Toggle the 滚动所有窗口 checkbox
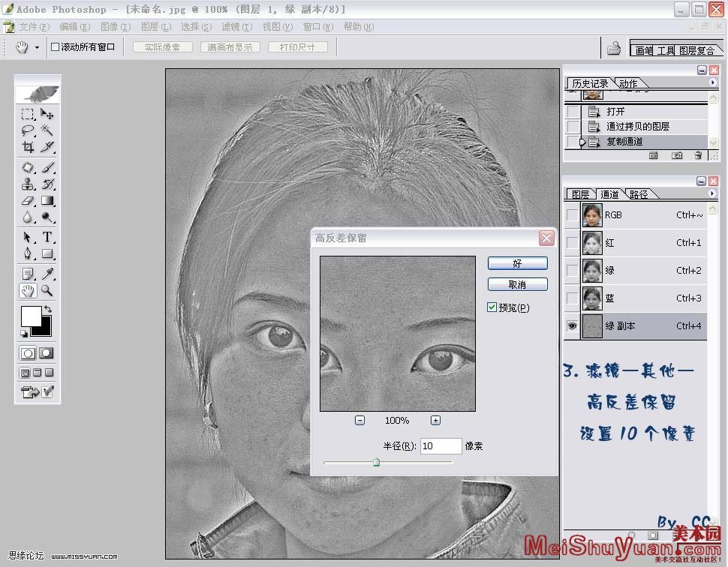Screen dimensions: 728x567 56,47
